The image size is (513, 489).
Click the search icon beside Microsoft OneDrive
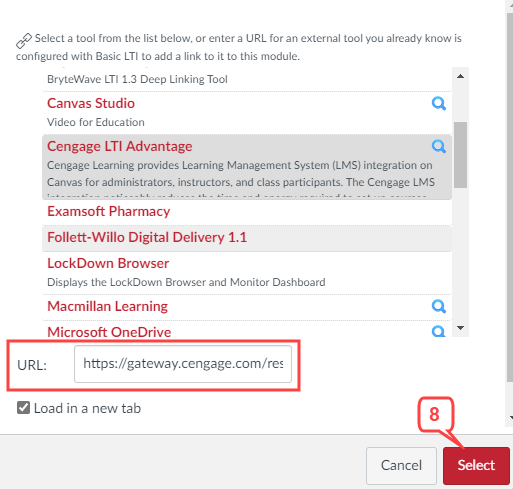[439, 331]
